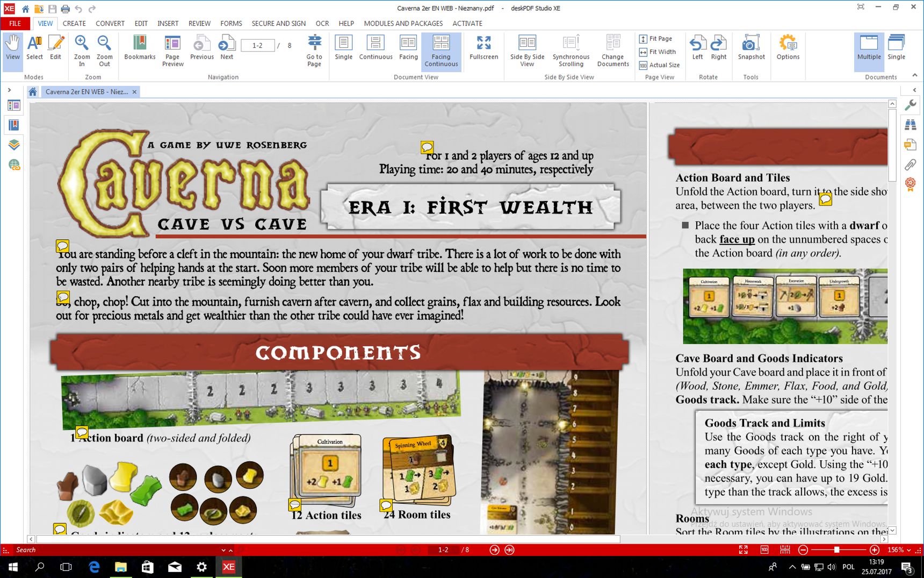Image resolution: width=924 pixels, height=578 pixels.
Task: Open the binoculars search panel on right
Action: coord(911,125)
